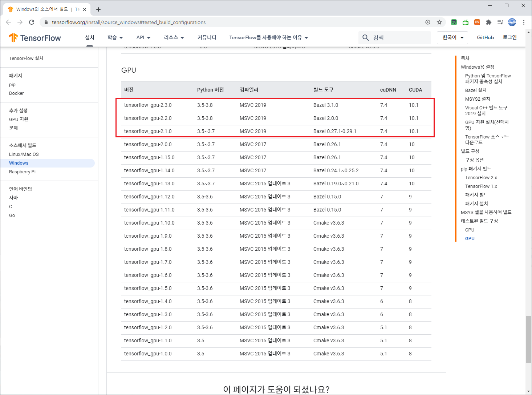Jump to Python 및 TensorFlow 패키지 종속성 설치
Image resolution: width=532 pixels, height=395 pixels.
[x=488, y=78]
